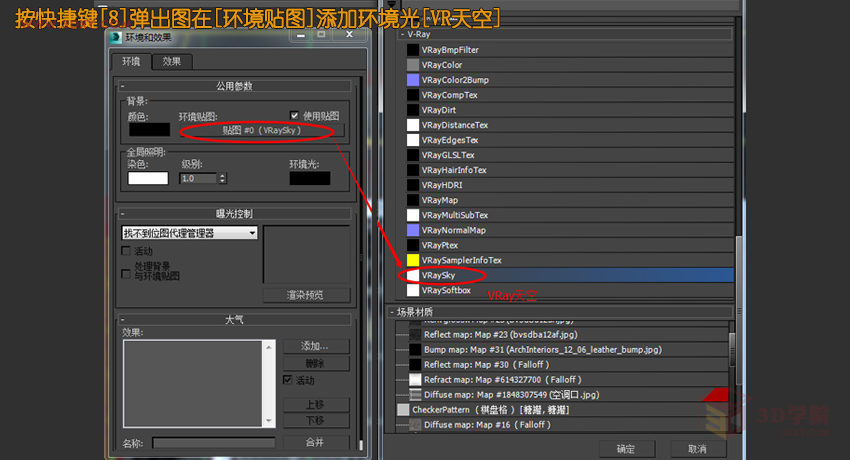Click the VRayEdgesTex swatch icon
Viewport: 850px width, 460px height.
point(413,140)
